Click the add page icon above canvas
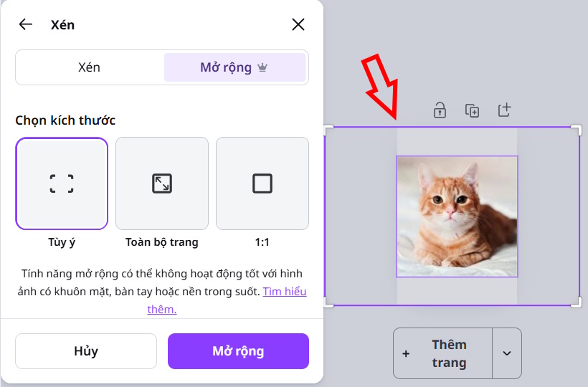 point(505,110)
